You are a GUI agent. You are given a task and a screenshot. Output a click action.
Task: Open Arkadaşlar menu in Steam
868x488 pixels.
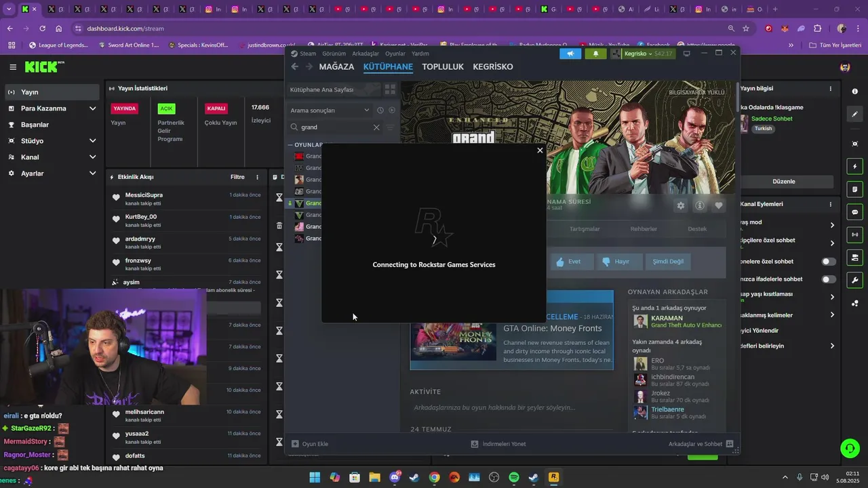point(366,54)
